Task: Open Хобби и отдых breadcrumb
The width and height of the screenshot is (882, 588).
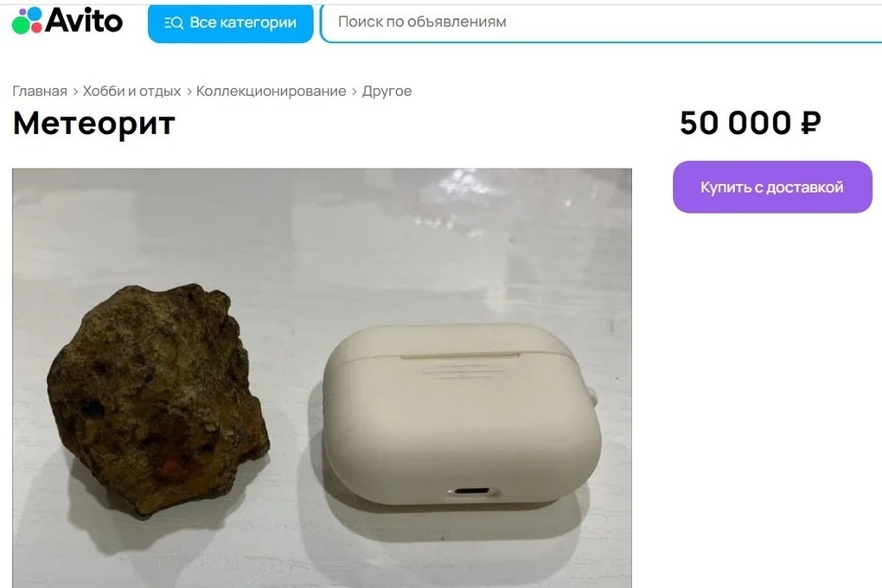Action: (x=131, y=91)
